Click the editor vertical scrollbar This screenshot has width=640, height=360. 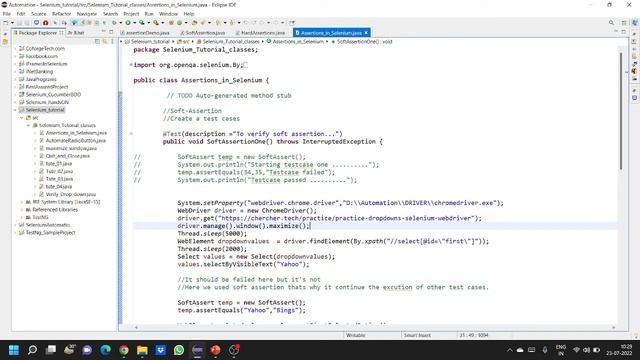pyautogui.click(x=622, y=111)
